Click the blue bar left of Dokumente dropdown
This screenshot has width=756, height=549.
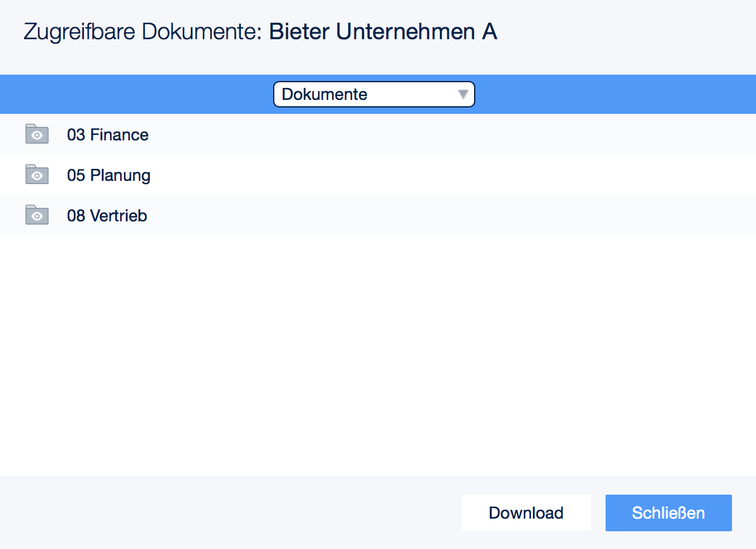click(x=136, y=94)
